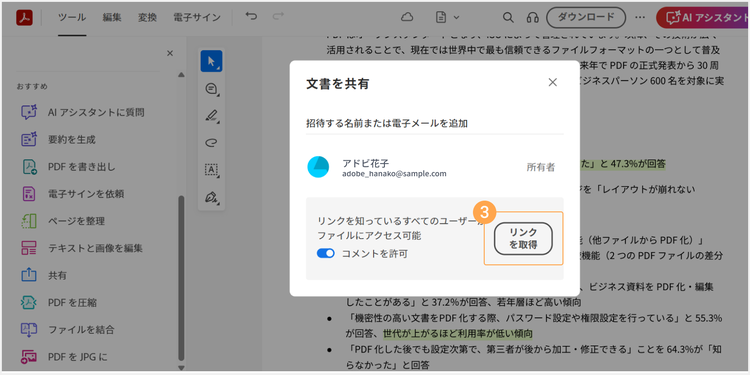Open the three-dot more options menu
The width and height of the screenshot is (750, 375).
640,17
